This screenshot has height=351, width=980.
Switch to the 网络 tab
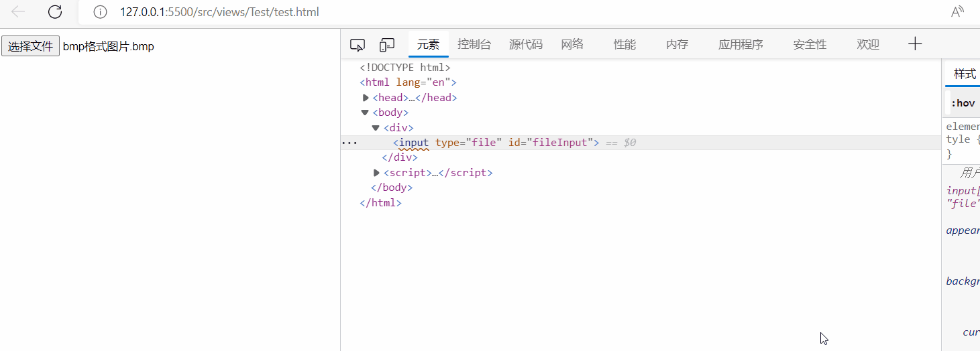572,45
